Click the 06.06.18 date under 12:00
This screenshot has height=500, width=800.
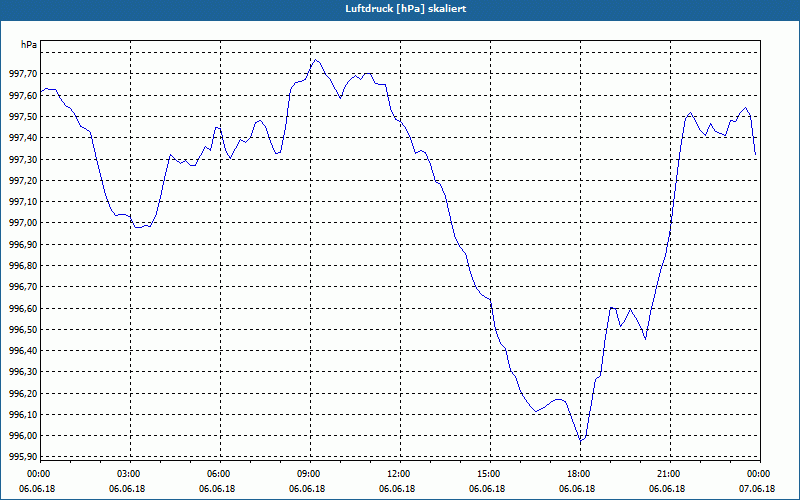397,489
